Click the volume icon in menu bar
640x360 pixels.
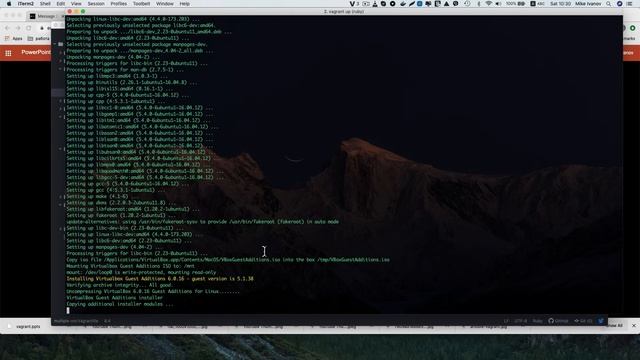click(x=498, y=4)
